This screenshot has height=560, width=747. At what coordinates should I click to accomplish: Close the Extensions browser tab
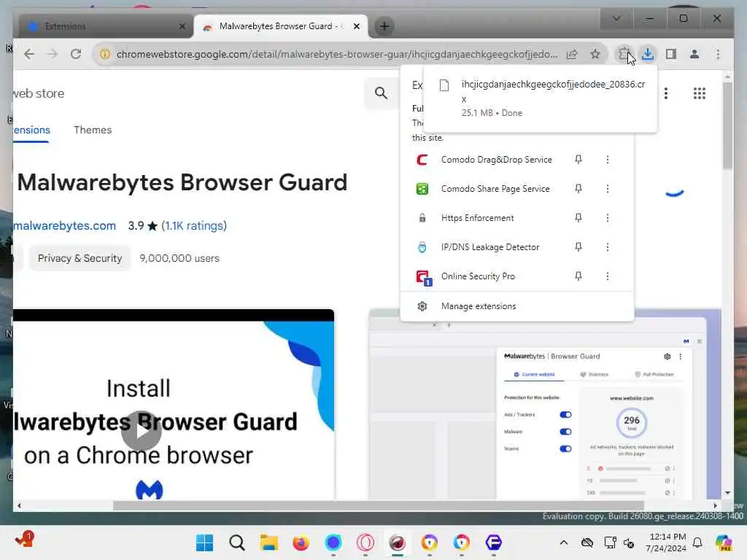coord(182,26)
